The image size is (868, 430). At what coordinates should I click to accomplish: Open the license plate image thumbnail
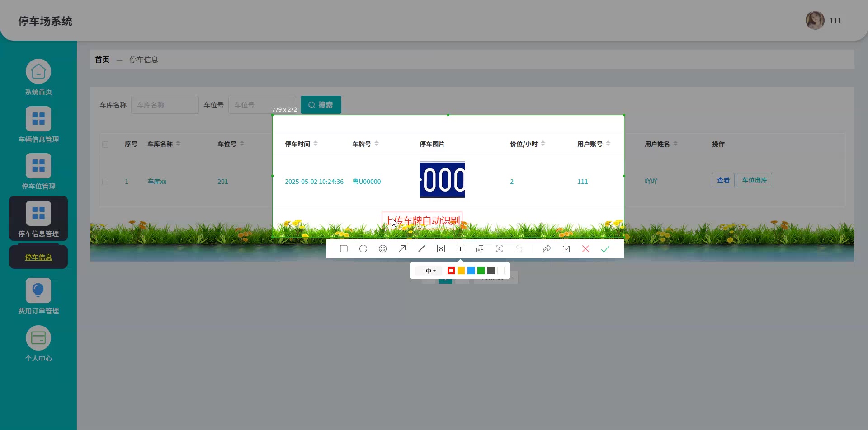pyautogui.click(x=442, y=180)
